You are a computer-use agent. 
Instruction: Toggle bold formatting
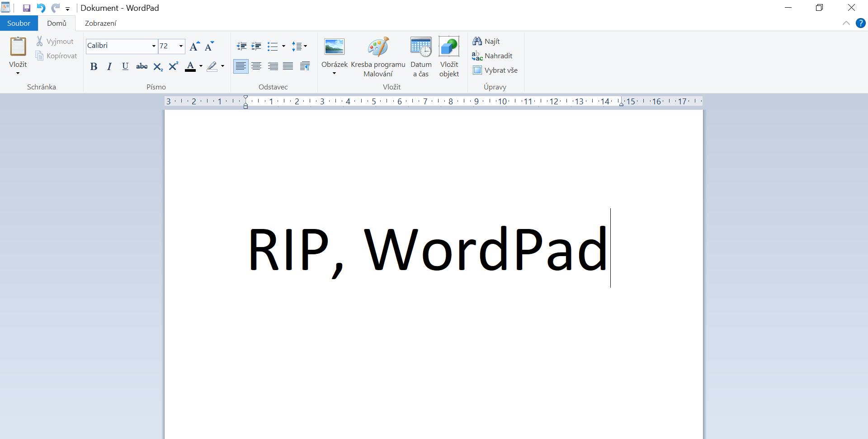94,66
